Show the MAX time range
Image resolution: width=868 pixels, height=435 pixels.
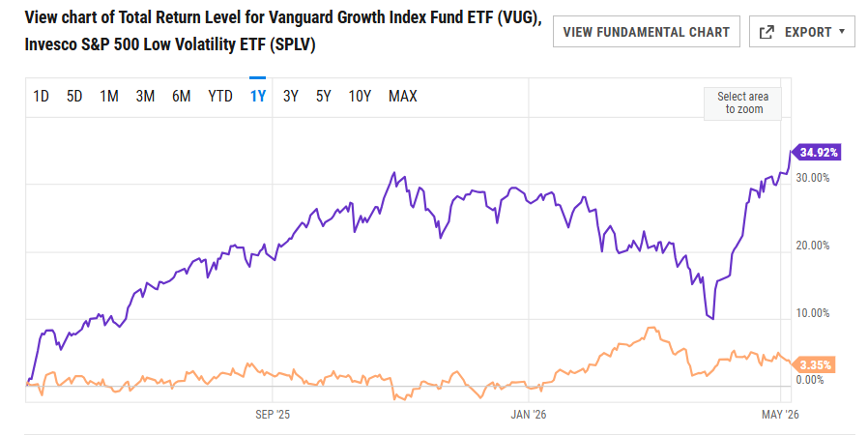(402, 97)
